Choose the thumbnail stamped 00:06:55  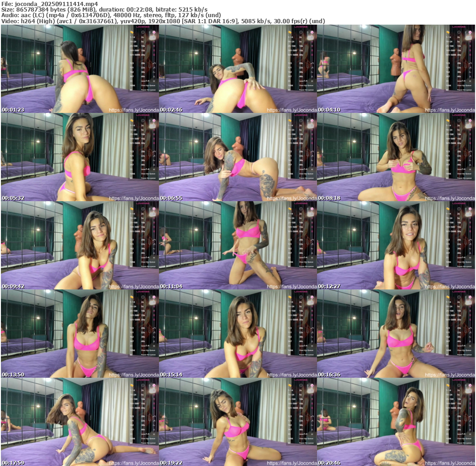[238, 157]
